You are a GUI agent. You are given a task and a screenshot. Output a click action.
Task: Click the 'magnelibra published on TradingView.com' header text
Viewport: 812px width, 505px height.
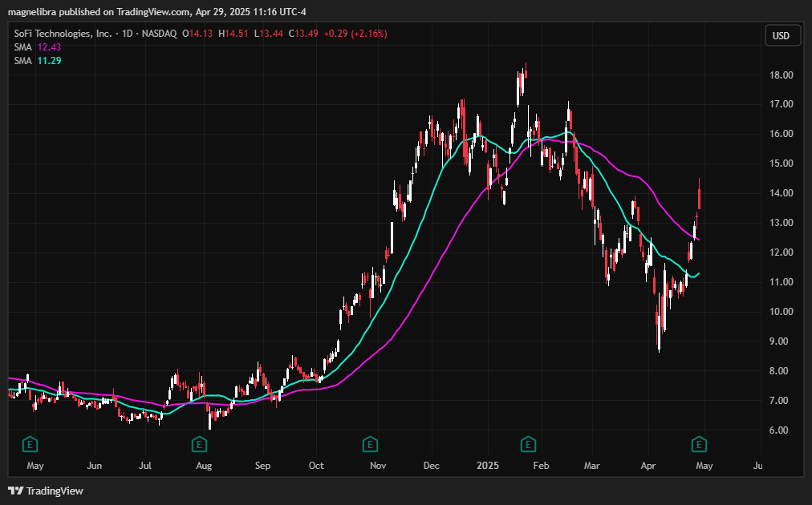click(x=99, y=11)
